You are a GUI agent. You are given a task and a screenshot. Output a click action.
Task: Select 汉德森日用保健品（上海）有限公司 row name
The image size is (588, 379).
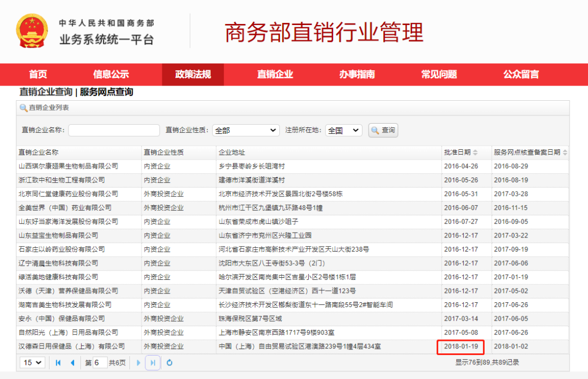click(x=72, y=346)
